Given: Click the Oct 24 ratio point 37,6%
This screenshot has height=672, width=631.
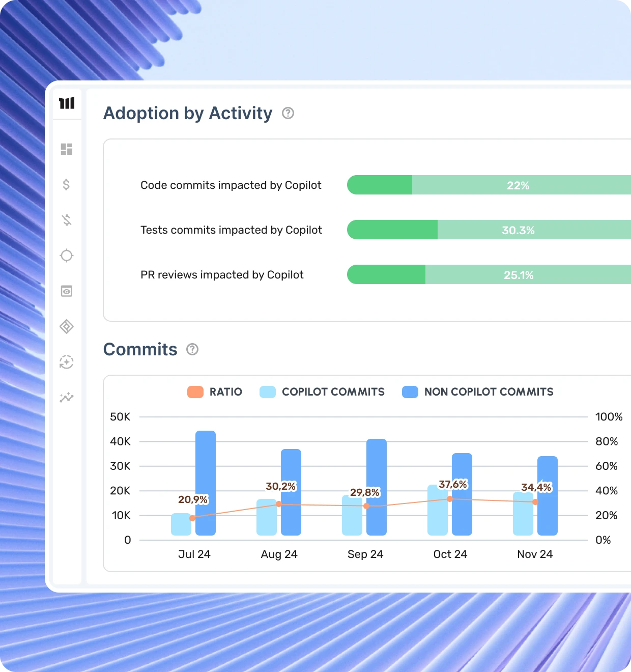Looking at the screenshot, I should point(450,499).
